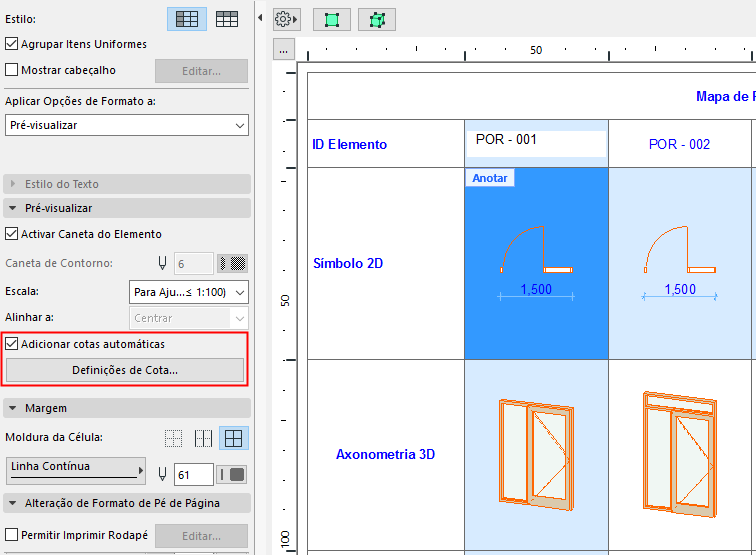Select the POR - 001 2D door symbol
756x555 pixels.
click(x=537, y=249)
